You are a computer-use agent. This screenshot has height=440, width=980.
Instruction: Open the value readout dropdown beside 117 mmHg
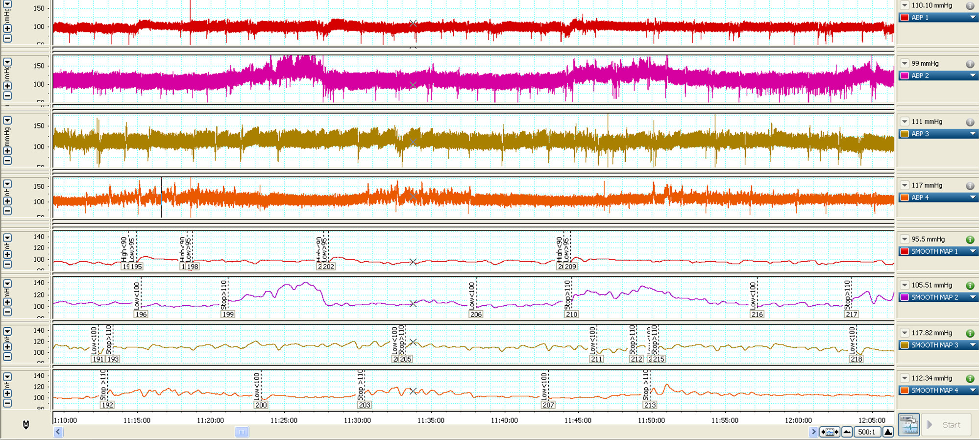pyautogui.click(x=905, y=185)
